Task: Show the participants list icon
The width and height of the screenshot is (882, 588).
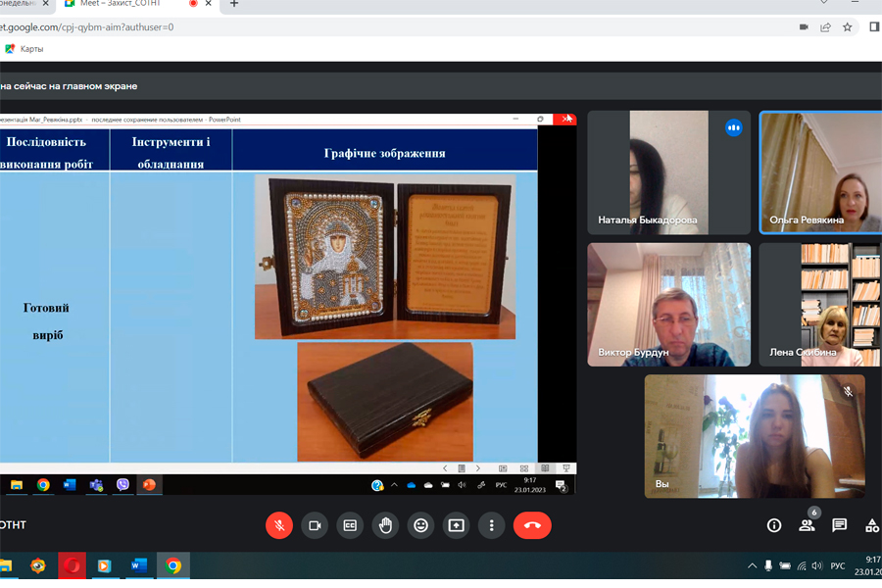Action: click(807, 525)
